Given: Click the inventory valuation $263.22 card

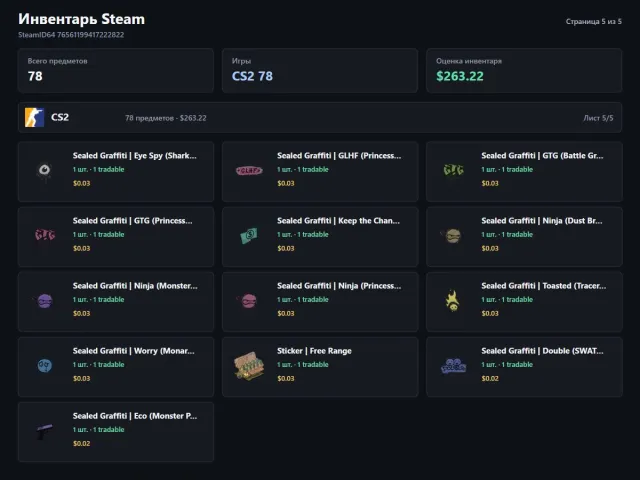Looking at the screenshot, I should click(x=524, y=71).
